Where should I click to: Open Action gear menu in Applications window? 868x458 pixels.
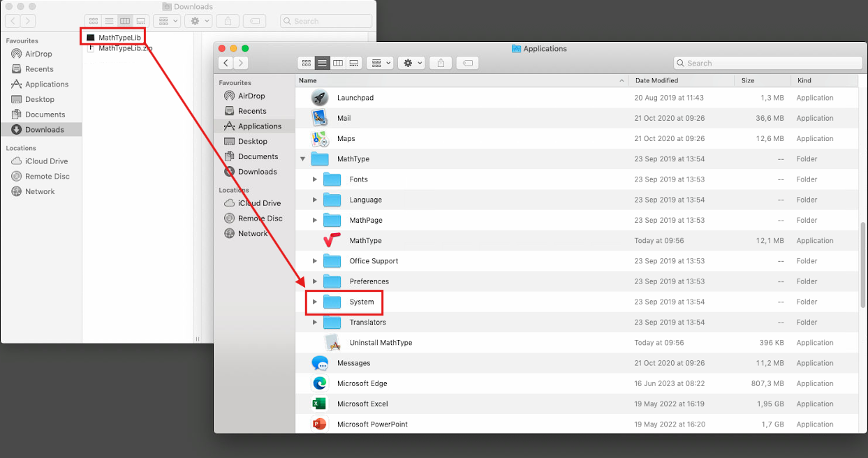[411, 63]
